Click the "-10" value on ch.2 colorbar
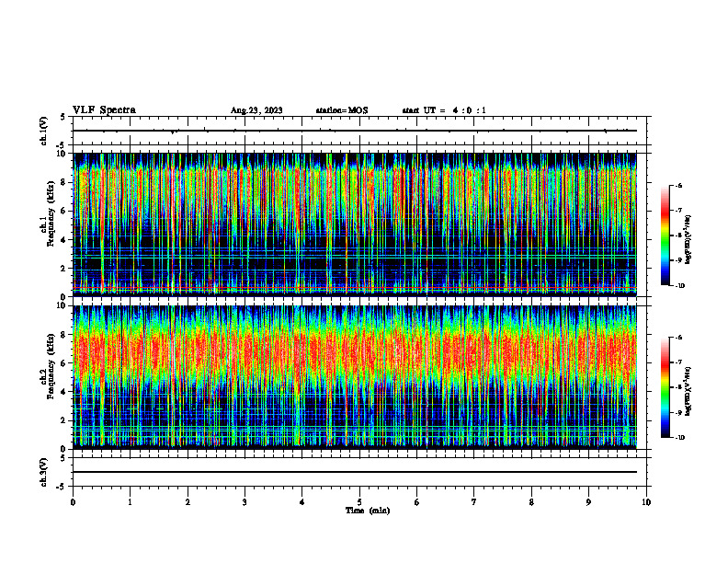This screenshot has width=728, height=563. [680, 438]
